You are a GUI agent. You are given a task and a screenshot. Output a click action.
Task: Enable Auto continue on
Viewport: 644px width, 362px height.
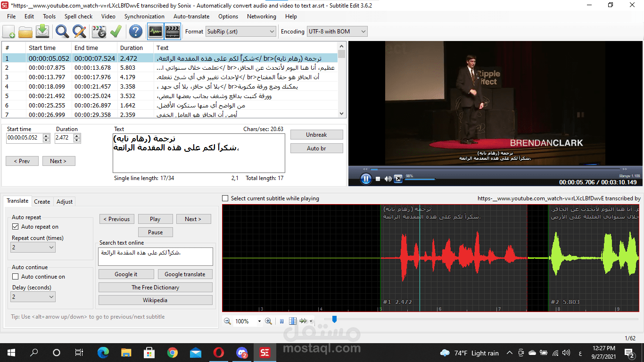(x=16, y=277)
